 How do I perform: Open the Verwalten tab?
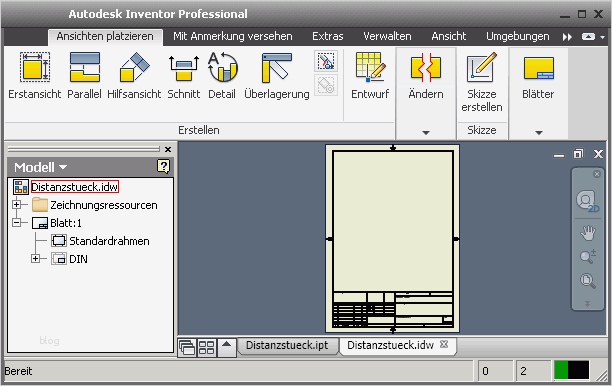(x=387, y=36)
